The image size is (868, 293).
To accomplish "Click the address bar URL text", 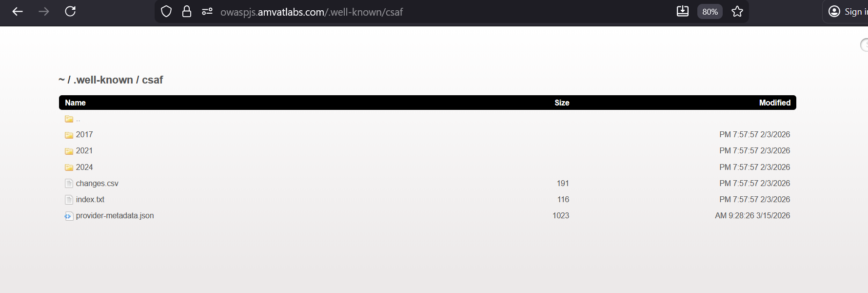I will pos(312,12).
